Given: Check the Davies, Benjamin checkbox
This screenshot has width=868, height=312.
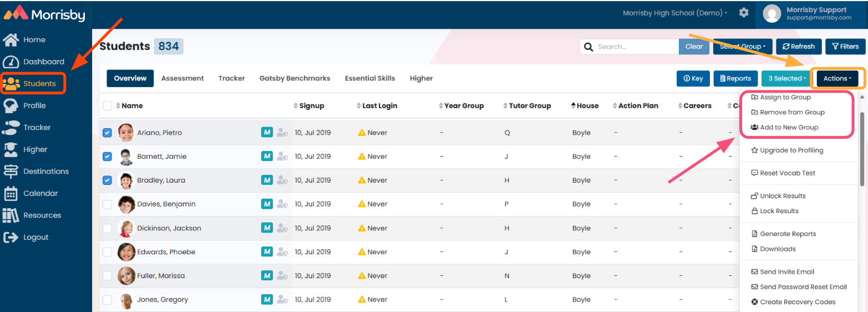Looking at the screenshot, I should pos(108,204).
